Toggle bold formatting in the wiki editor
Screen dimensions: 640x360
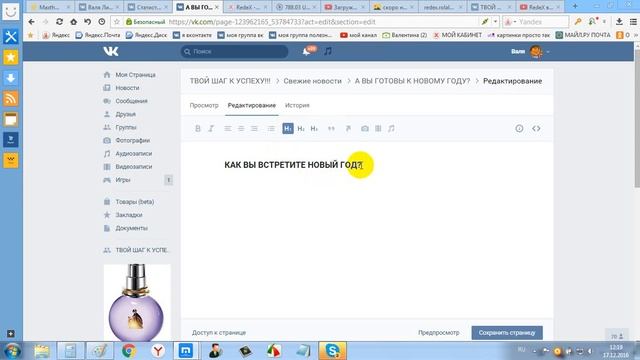(x=198, y=129)
